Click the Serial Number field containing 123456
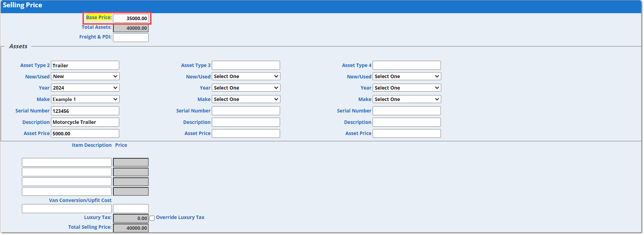The image size is (644, 235). point(85,111)
